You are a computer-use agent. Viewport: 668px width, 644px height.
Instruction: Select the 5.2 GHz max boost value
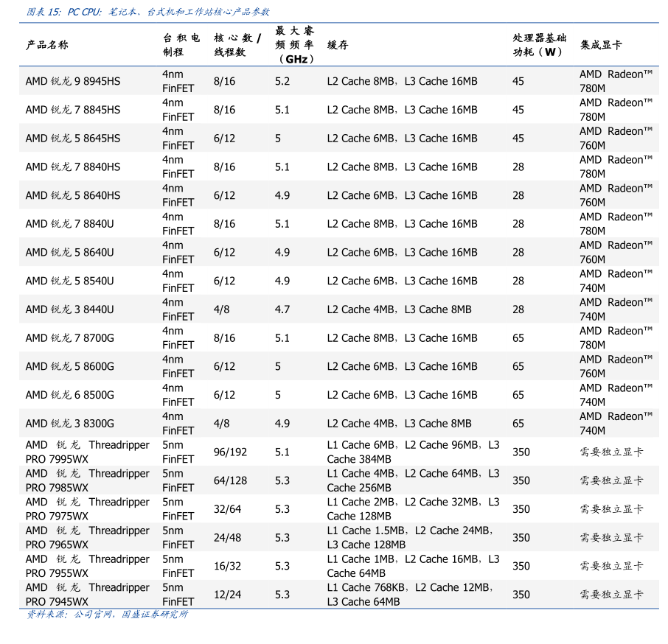click(x=282, y=81)
